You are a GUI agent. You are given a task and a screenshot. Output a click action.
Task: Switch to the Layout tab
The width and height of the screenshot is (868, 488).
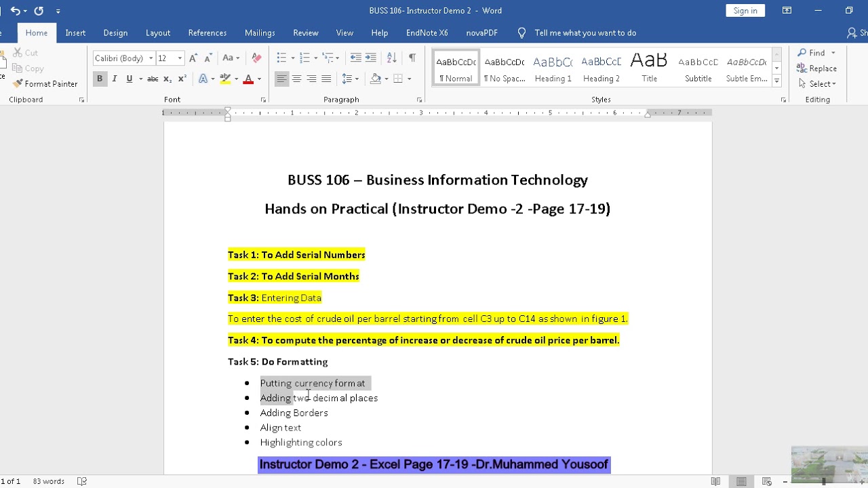158,33
